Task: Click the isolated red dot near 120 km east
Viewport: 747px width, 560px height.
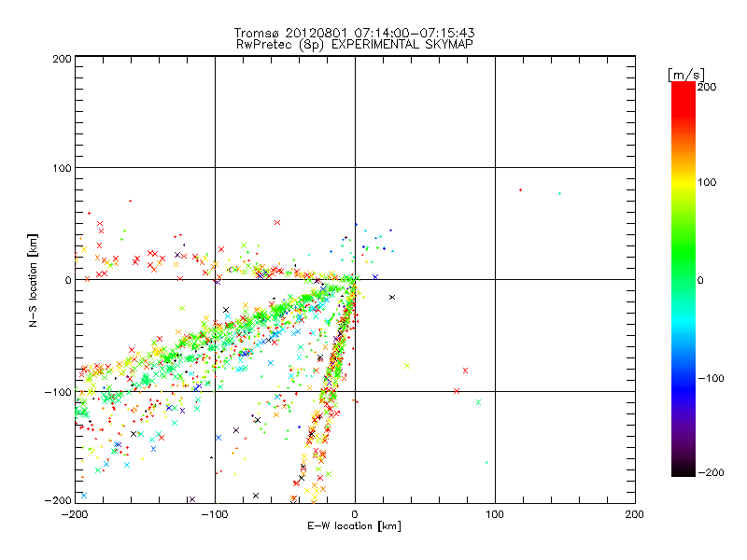Action: coord(520,190)
